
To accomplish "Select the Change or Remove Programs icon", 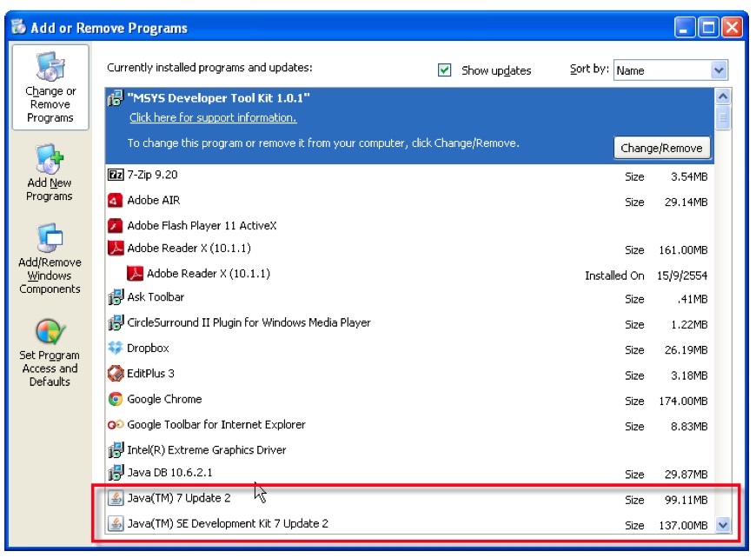I will [x=50, y=66].
